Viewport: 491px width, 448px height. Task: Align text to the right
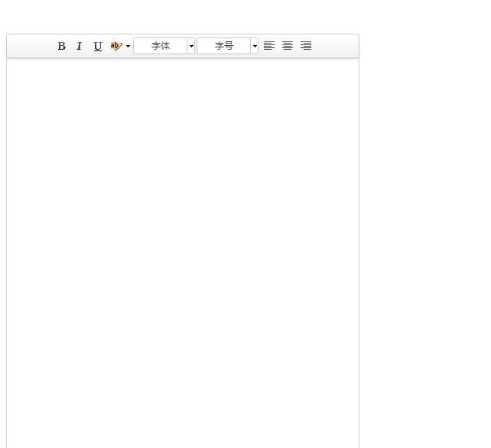tap(306, 46)
